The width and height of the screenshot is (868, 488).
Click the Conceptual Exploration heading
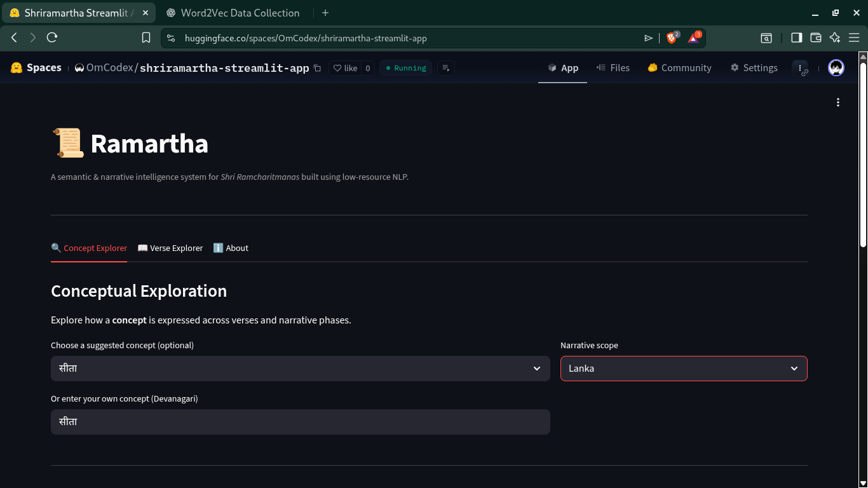139,291
